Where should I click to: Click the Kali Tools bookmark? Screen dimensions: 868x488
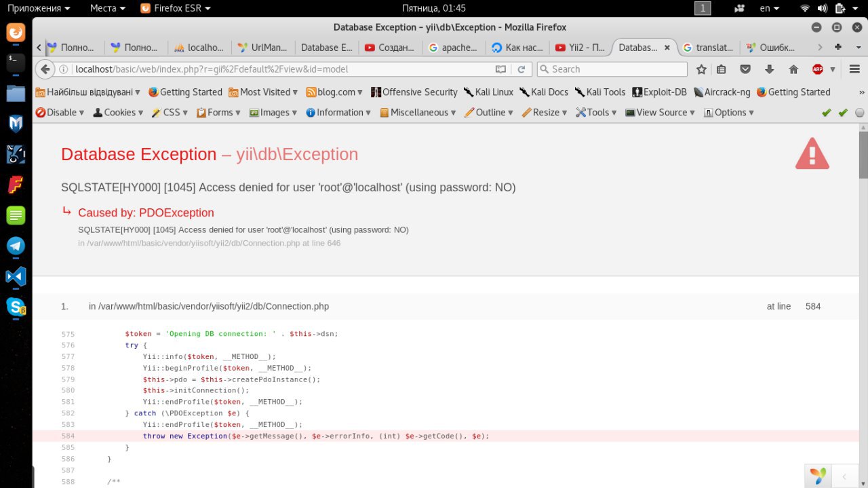coord(599,92)
